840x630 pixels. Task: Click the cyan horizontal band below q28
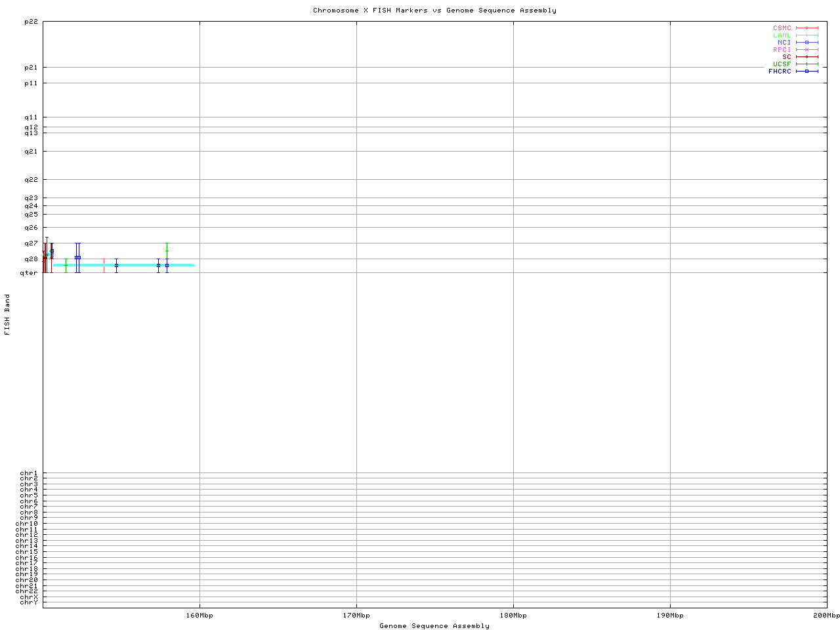click(131, 265)
